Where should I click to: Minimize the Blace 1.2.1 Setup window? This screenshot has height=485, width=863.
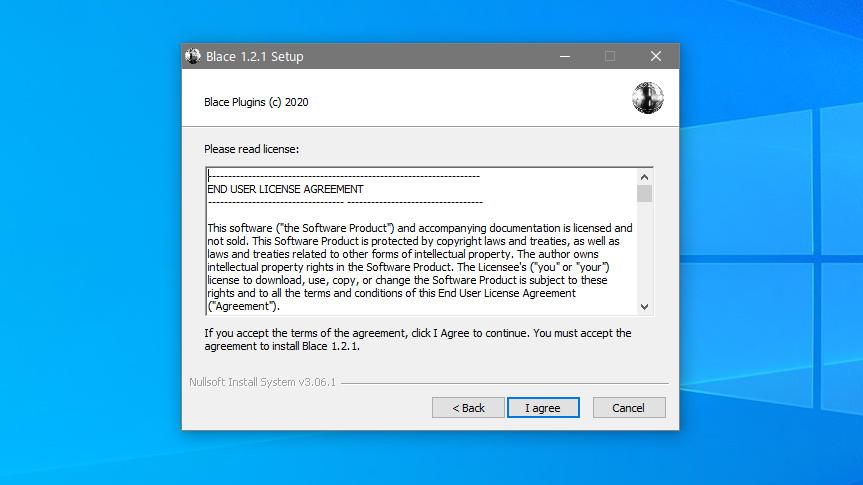point(565,56)
